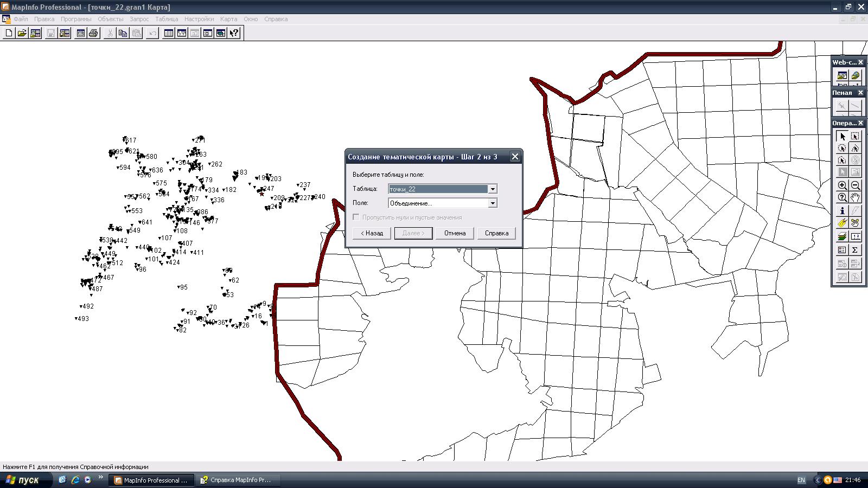Open a new Browser window from the toolbar
This screenshot has width=868, height=488.
tap(169, 33)
